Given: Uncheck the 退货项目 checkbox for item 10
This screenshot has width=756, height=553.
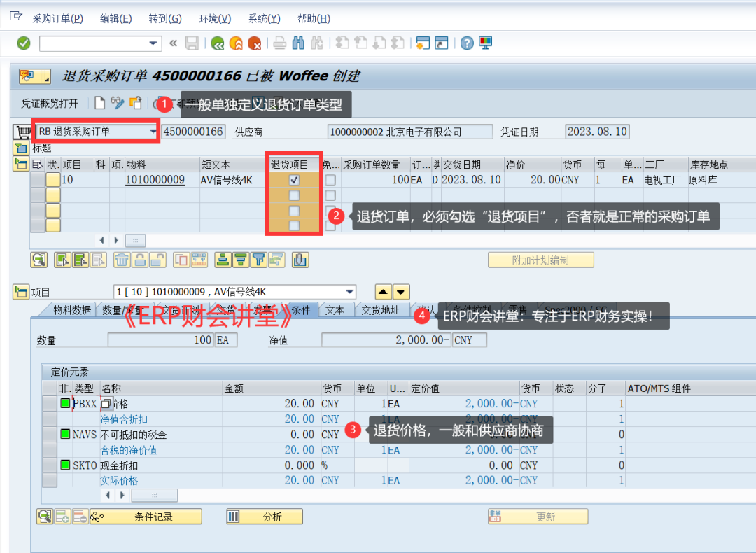Looking at the screenshot, I should [294, 180].
